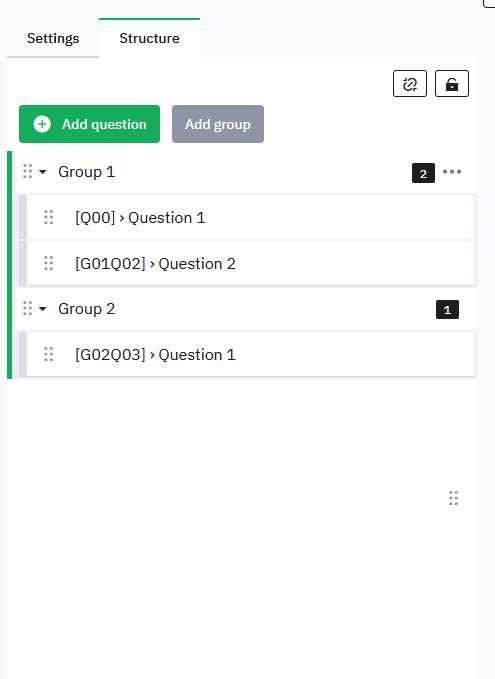The width and height of the screenshot is (495, 679).
Task: Click the Add question button
Action: pos(89,124)
